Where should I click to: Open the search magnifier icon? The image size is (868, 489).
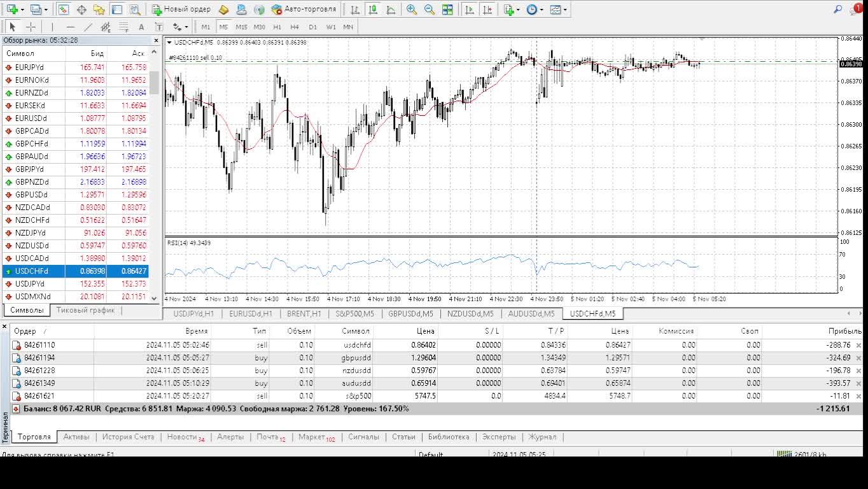838,10
